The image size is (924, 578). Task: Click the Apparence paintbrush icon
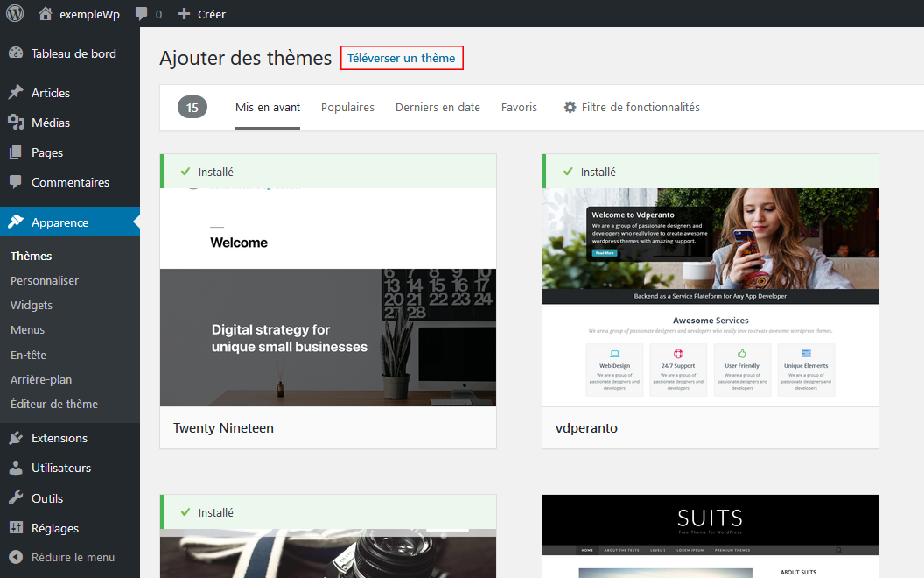pyautogui.click(x=16, y=222)
